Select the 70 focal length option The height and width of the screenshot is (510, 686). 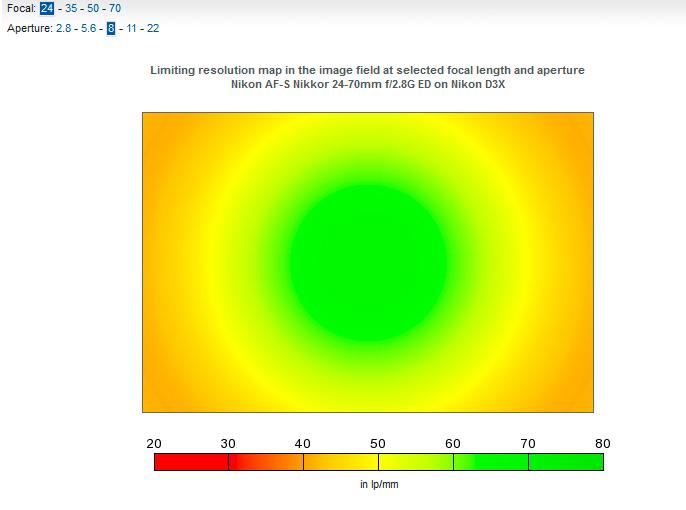(115, 8)
